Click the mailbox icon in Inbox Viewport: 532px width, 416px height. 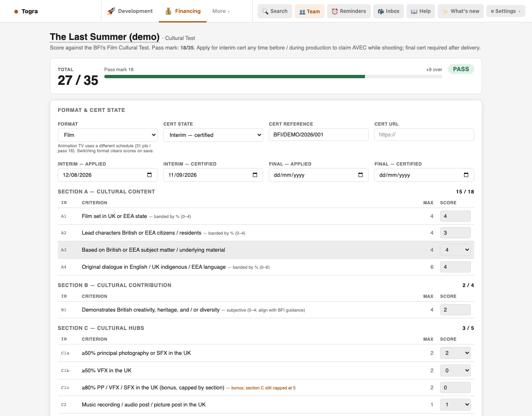coord(381,11)
